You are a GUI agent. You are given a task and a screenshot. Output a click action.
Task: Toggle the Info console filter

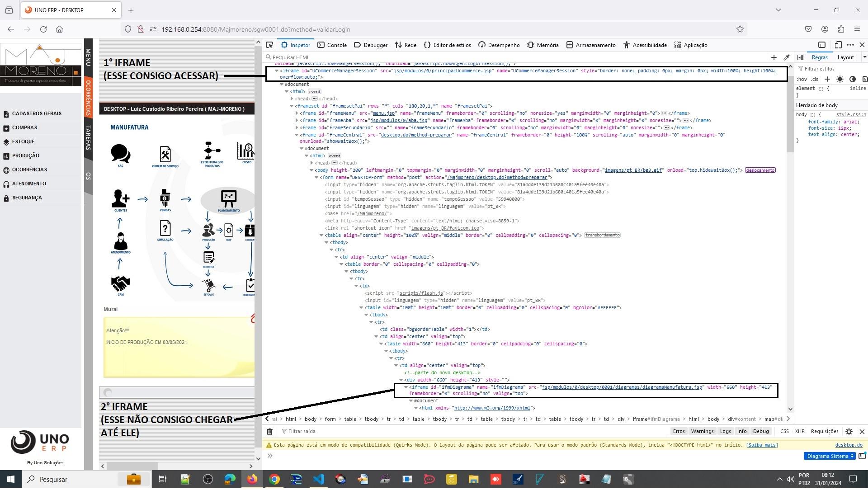click(742, 432)
